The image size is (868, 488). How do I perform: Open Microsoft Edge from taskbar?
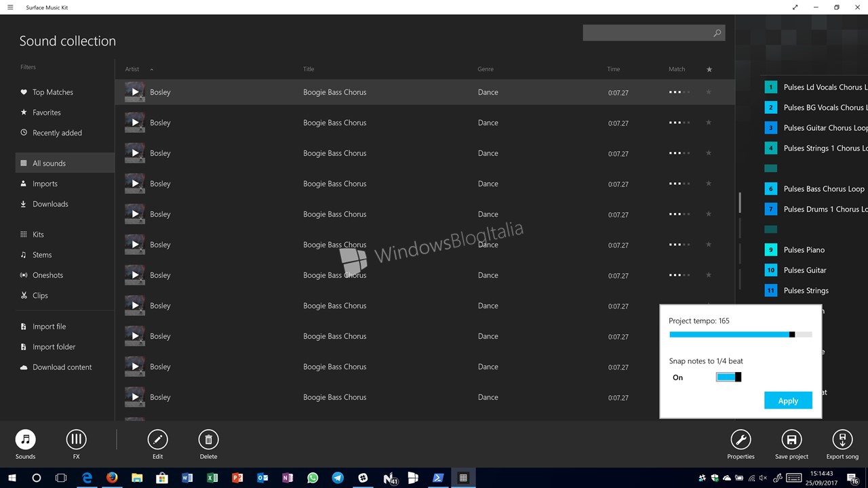pos(87,478)
